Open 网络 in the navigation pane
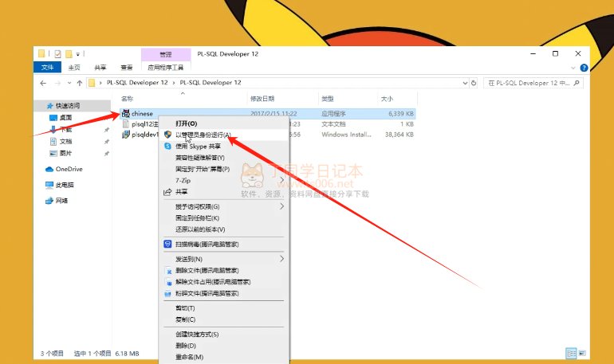Screen dimensions: 614x364 click(61, 201)
